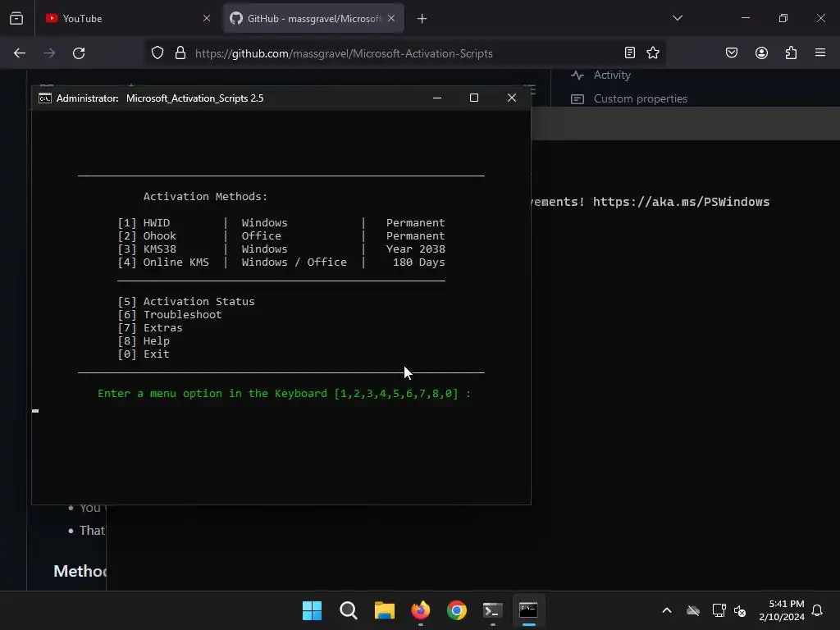Viewport: 840px width, 630px height.
Task: Click the green keyboard prompt text
Action: [x=284, y=394]
